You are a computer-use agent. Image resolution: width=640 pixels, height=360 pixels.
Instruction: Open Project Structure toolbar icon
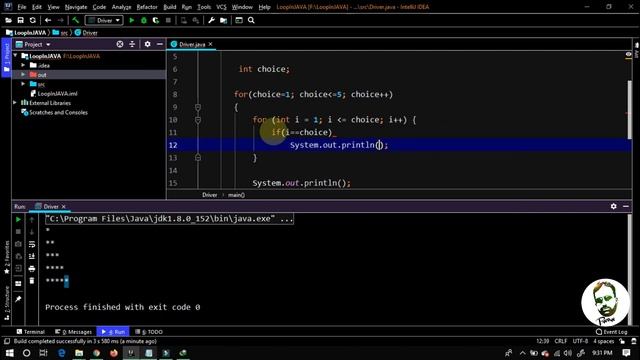tap(223, 20)
